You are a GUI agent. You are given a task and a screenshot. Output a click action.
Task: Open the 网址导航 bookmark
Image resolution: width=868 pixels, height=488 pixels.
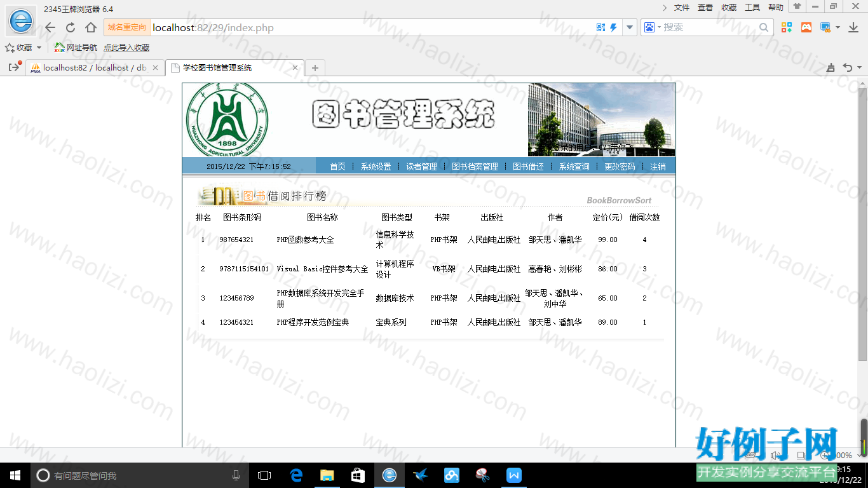pos(76,48)
